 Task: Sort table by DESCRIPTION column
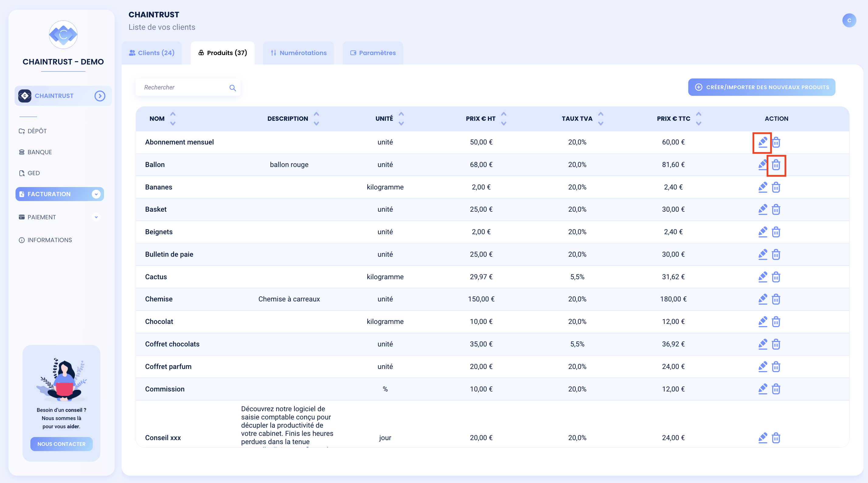316,119
